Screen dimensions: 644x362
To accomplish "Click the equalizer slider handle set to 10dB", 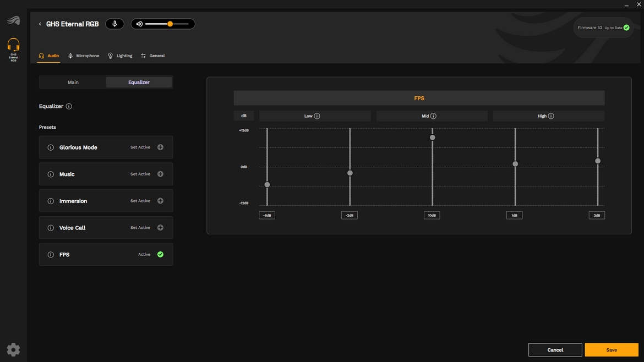I will pyautogui.click(x=433, y=138).
